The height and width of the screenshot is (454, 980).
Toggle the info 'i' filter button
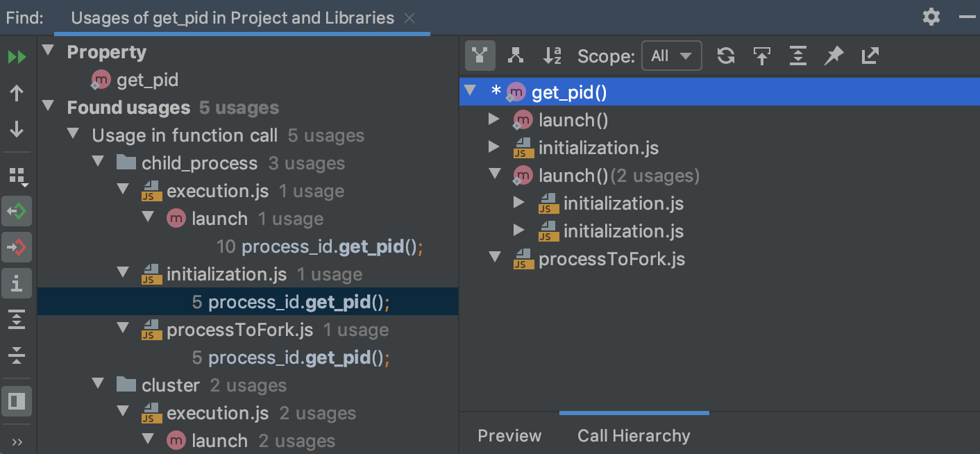(x=17, y=283)
